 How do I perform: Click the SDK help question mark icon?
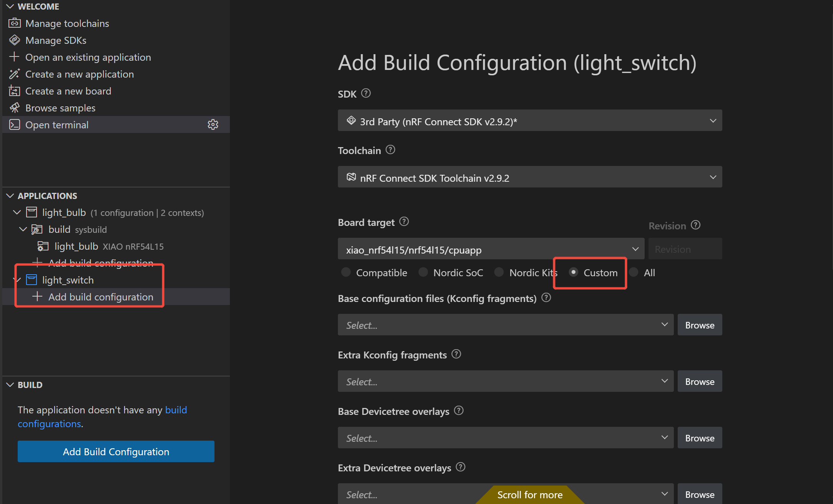(x=366, y=93)
